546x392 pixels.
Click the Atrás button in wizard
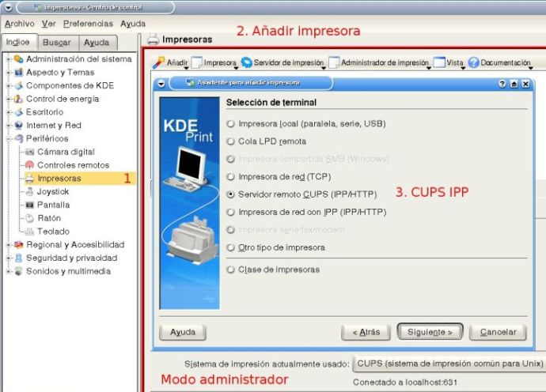tap(365, 333)
